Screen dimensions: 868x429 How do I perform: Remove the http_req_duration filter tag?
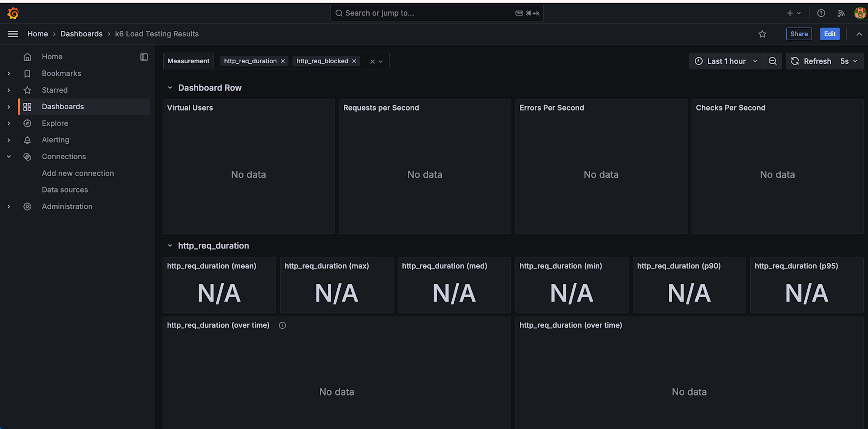coord(283,61)
